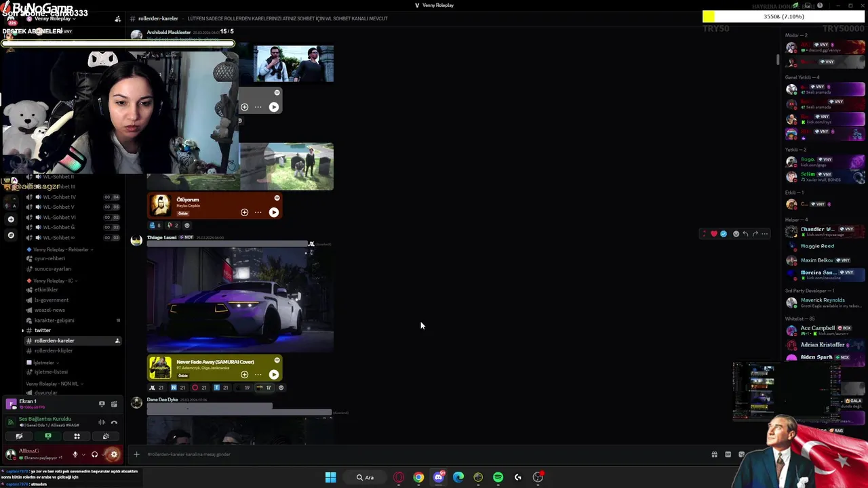
Task: Open Spotify from the taskbar
Action: (498, 477)
